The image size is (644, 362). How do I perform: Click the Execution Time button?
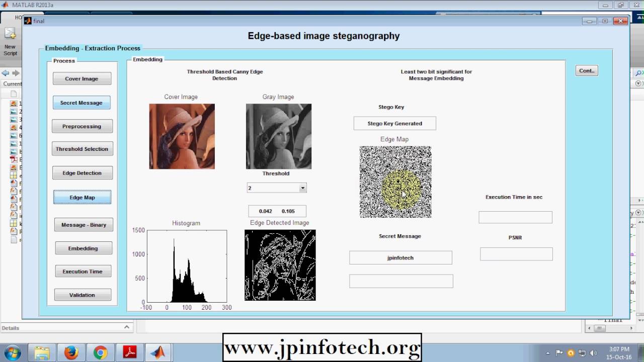click(83, 271)
